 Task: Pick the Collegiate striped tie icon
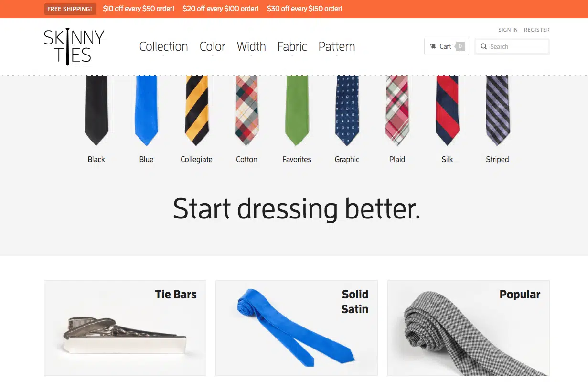[x=196, y=110]
